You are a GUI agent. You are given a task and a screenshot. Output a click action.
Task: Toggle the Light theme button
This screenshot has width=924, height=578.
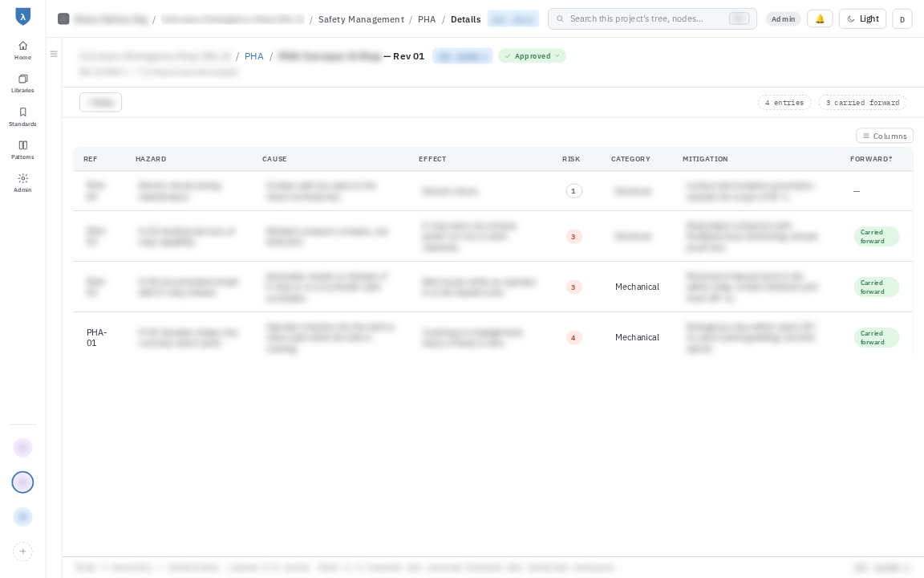point(862,19)
